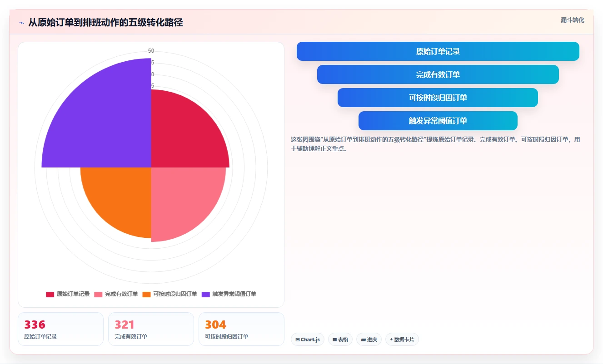Screen dimensions: 603x364
Task: Toggle 触发异常阈值订单 legend swatch
Action: tap(205, 294)
